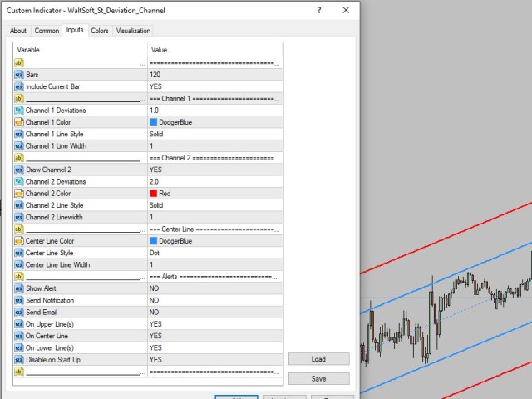Click the string icon on the Alerts separator row
532x399 pixels.
coord(19,277)
